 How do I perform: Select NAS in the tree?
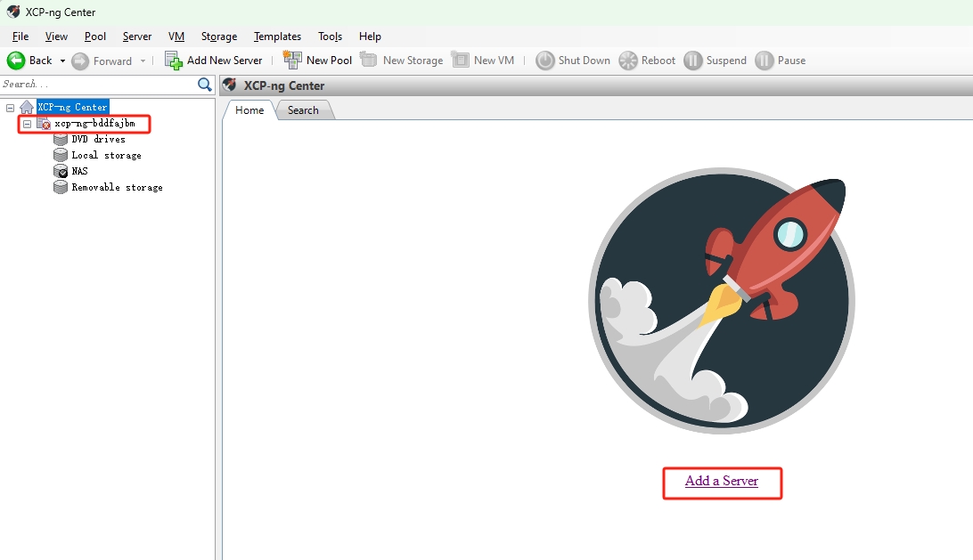click(x=79, y=171)
